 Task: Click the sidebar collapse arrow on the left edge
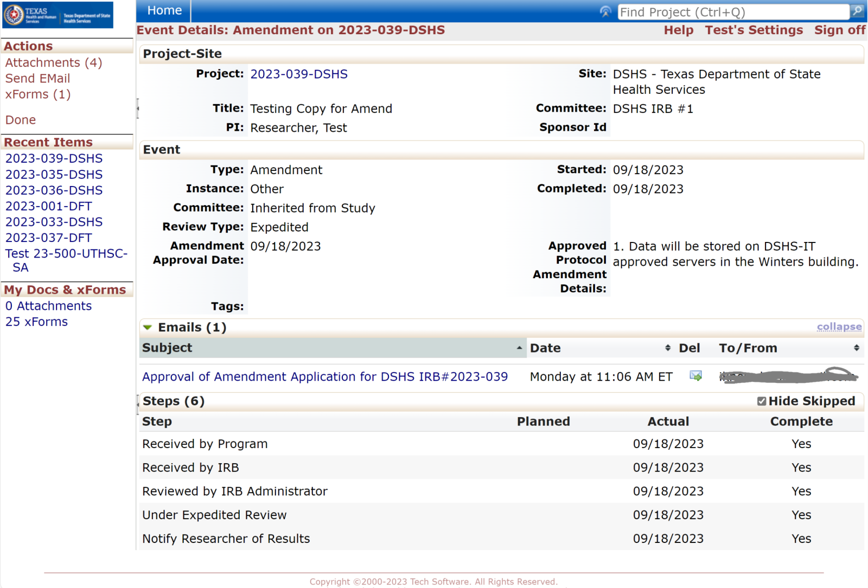(x=138, y=109)
